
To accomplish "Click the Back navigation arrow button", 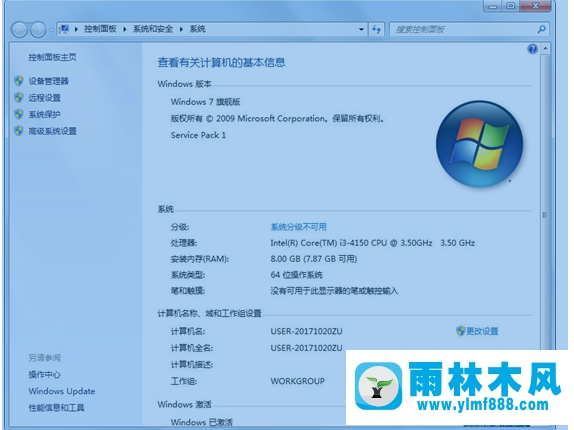I will (20, 30).
